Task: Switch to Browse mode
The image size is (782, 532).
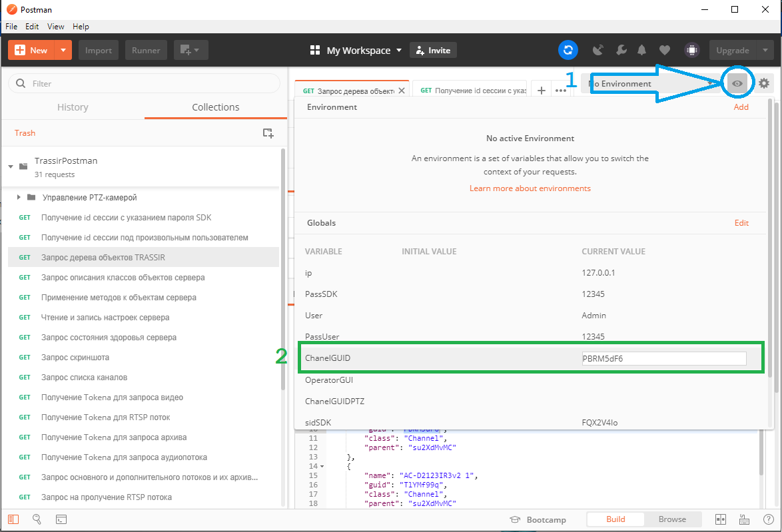Action: [x=672, y=519]
